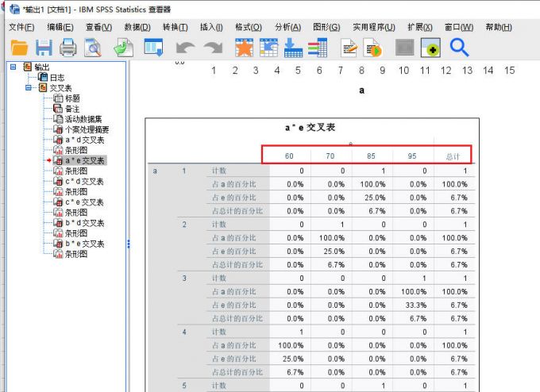Click the page-with-play-arrow toolbar icon
Viewport: 540px width, 392px height.
[372, 48]
